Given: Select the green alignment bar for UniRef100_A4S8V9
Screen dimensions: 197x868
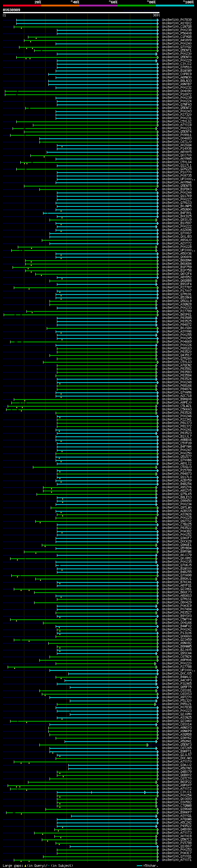Looking at the screenshot, I should tap(91, 40).
